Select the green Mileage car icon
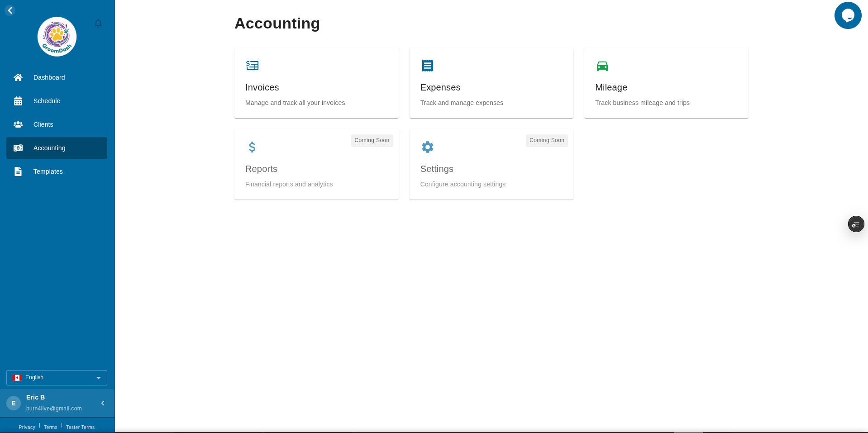 pos(602,66)
